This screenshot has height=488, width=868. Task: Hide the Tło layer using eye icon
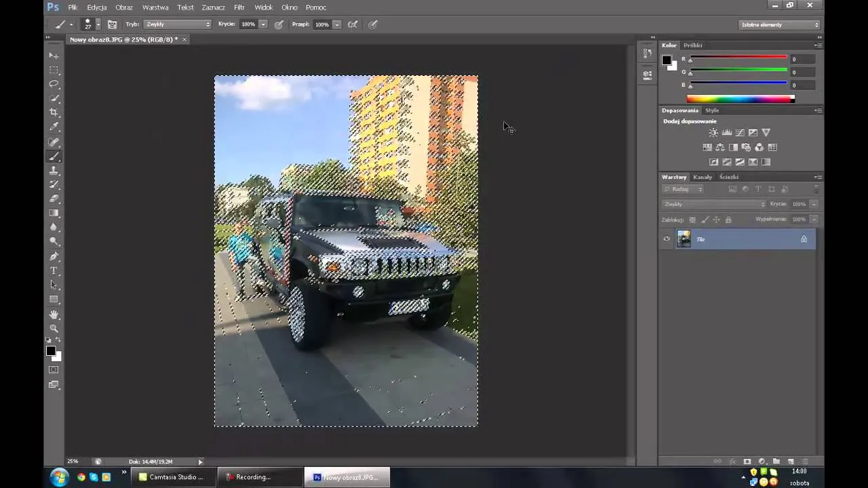667,239
